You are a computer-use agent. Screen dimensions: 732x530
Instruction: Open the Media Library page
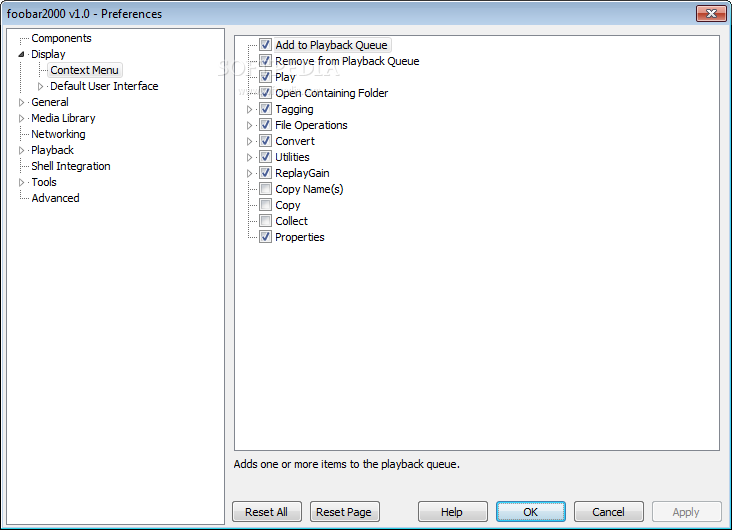pos(63,118)
